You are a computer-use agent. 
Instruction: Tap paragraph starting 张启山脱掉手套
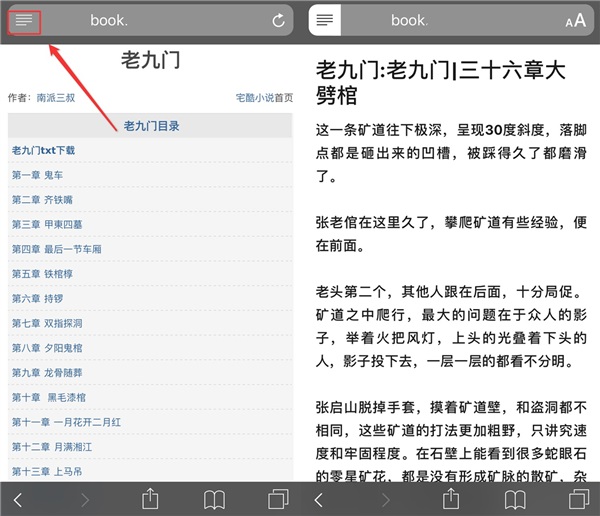point(451,440)
